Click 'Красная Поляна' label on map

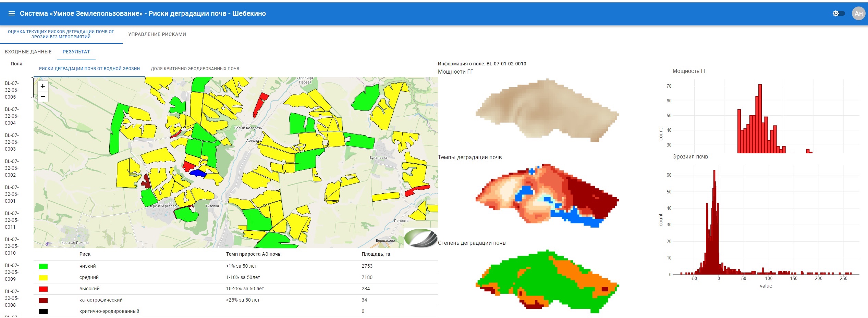pyautogui.click(x=75, y=243)
